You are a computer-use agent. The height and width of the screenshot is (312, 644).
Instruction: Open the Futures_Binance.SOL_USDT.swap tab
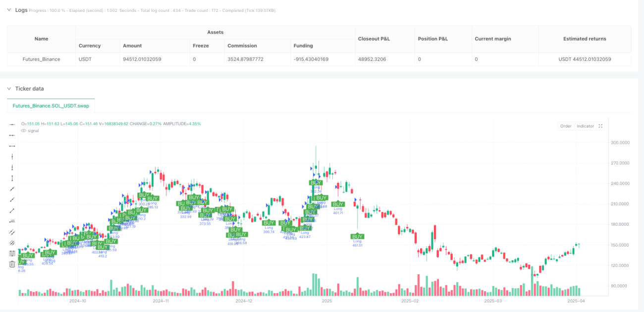52,106
